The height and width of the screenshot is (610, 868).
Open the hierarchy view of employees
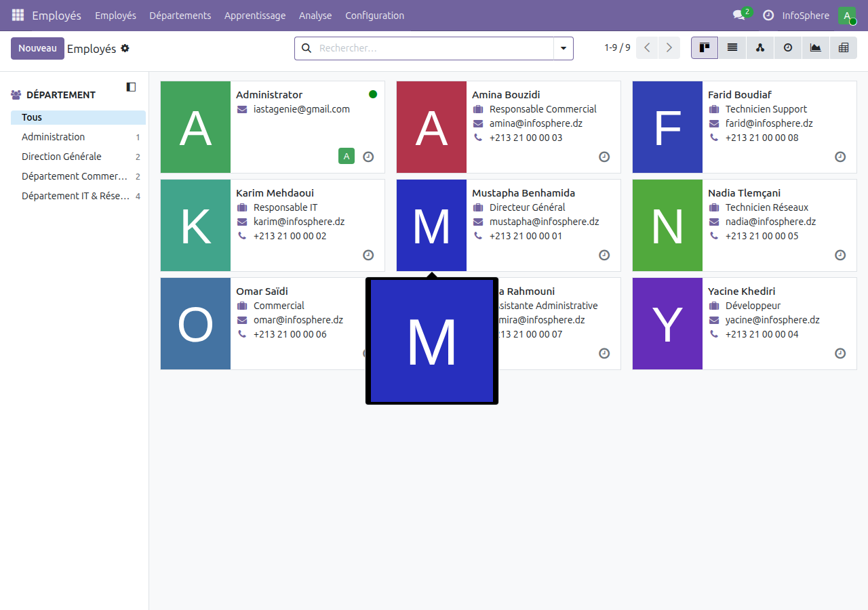coord(759,47)
